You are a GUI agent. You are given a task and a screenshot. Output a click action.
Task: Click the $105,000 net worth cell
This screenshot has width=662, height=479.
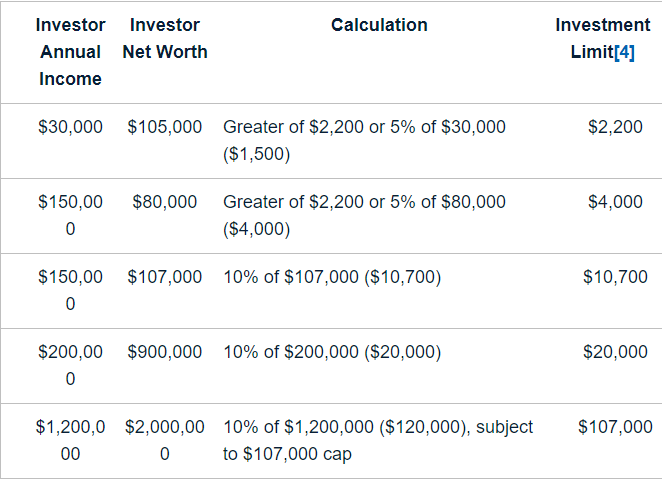point(165,127)
